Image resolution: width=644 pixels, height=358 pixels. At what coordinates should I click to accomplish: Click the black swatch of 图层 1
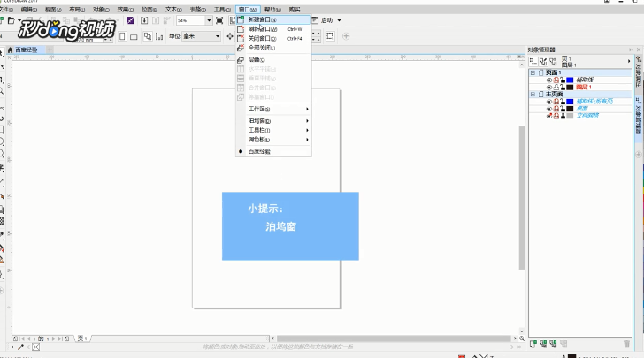coord(570,87)
